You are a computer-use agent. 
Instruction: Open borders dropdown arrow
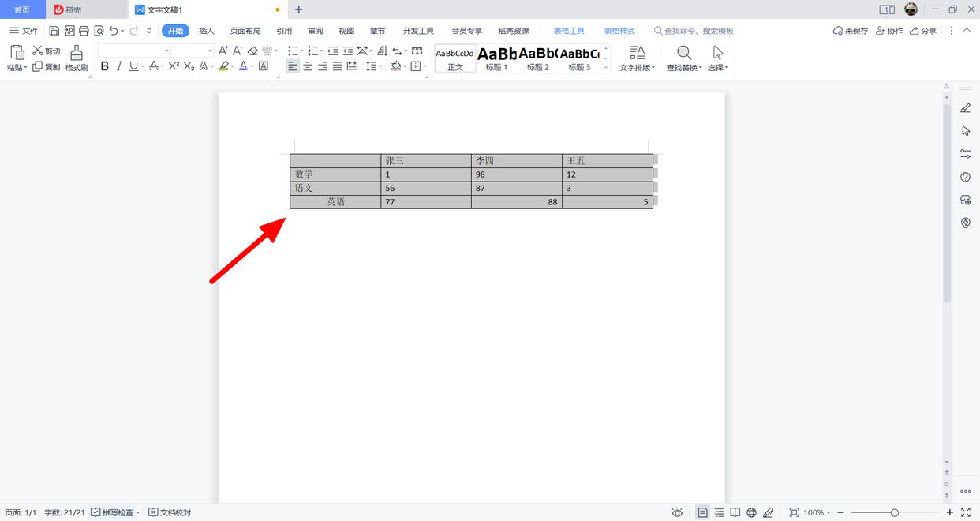[425, 66]
